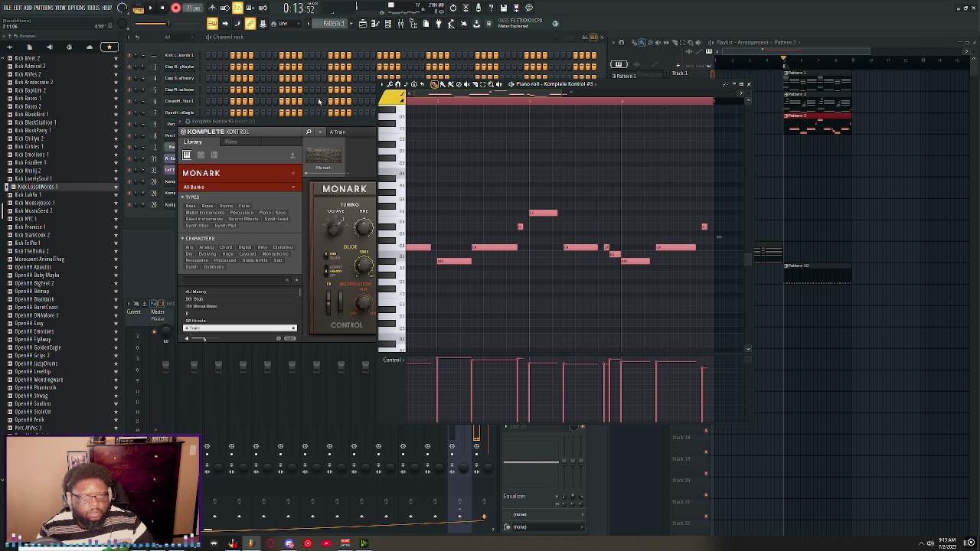Click the highest note in piano roll
980x551 pixels.
544,213
